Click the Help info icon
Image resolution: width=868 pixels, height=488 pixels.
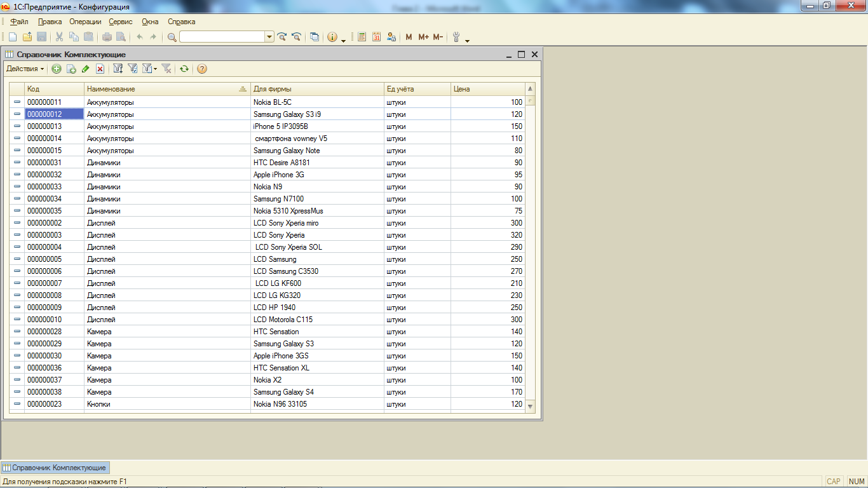tap(332, 37)
